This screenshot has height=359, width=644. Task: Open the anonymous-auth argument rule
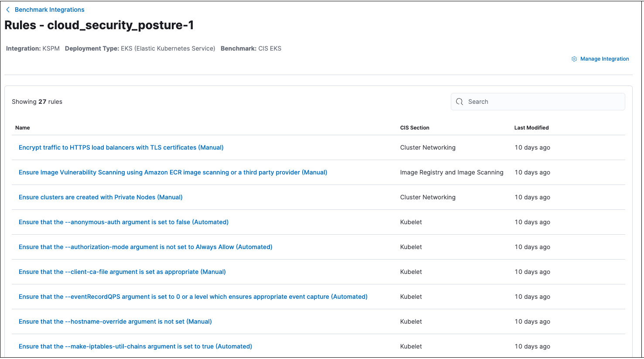[123, 222]
